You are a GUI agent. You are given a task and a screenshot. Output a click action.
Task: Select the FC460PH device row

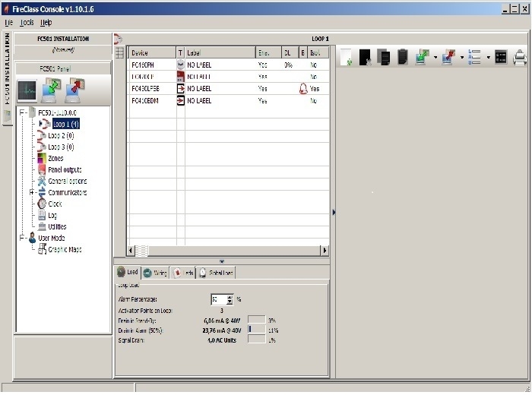click(x=229, y=65)
